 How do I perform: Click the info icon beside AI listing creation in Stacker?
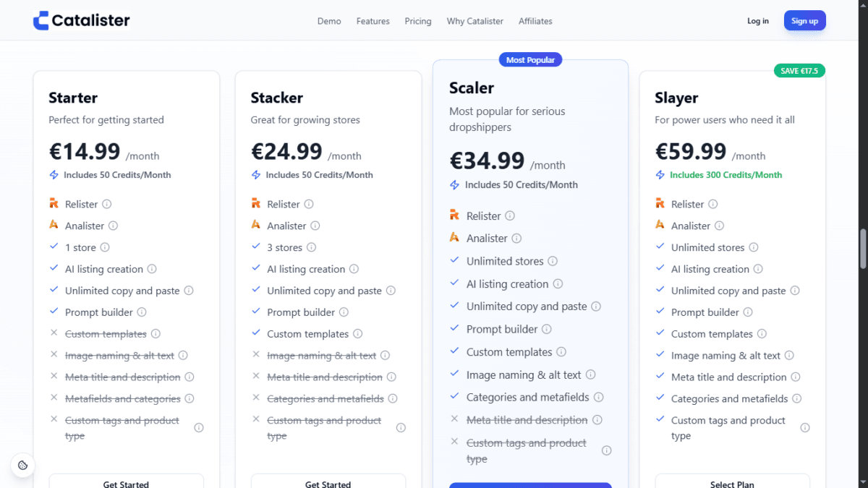click(355, 269)
